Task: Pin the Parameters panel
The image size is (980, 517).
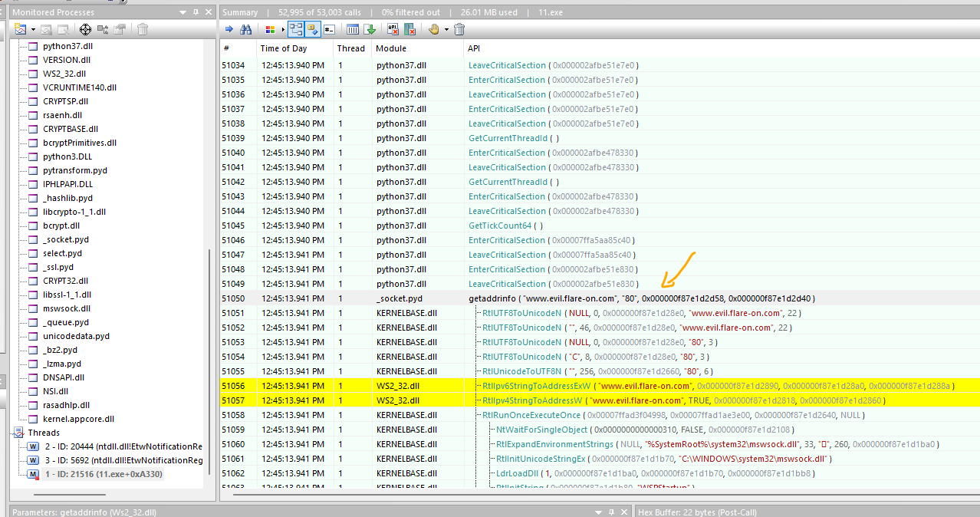Action: tap(612, 511)
